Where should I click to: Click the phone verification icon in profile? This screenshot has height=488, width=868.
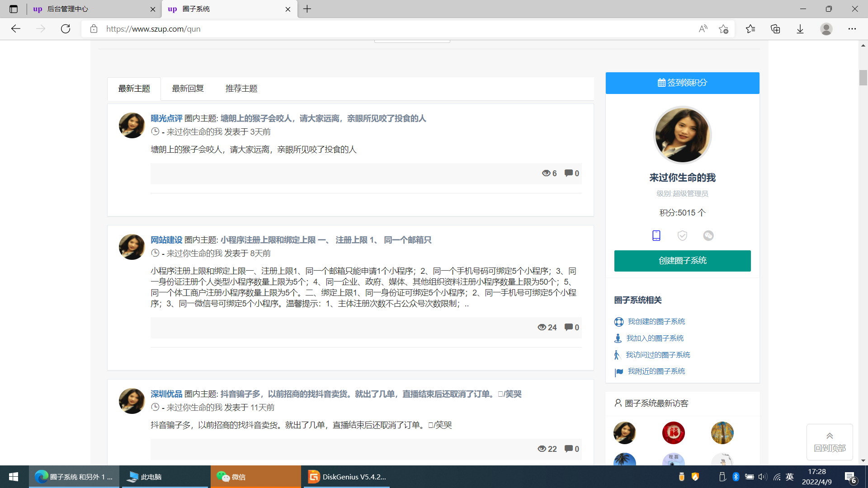click(x=656, y=235)
